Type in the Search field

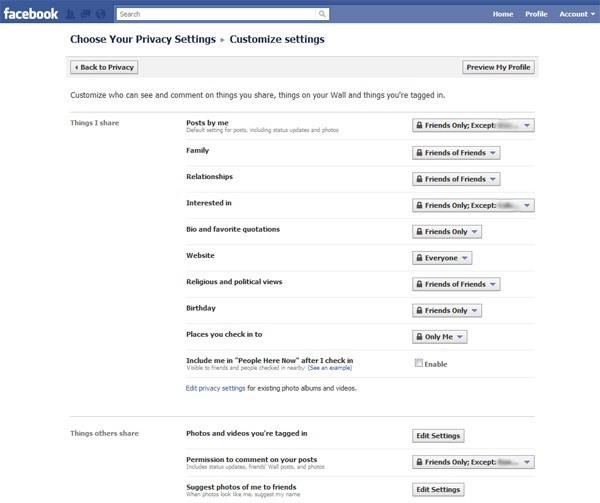click(x=215, y=15)
